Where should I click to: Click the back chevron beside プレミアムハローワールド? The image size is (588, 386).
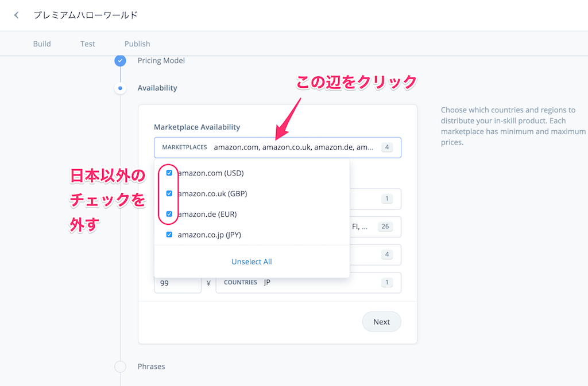click(x=16, y=15)
